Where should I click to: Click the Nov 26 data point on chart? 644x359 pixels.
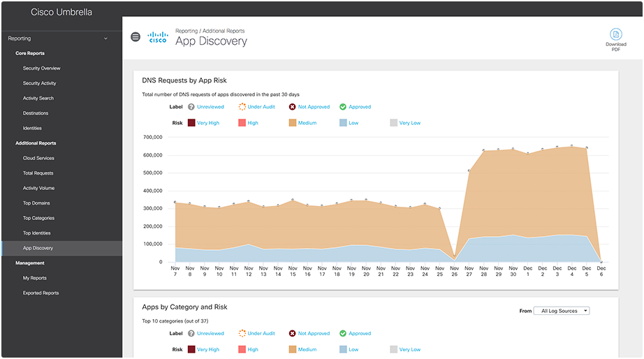455,256
